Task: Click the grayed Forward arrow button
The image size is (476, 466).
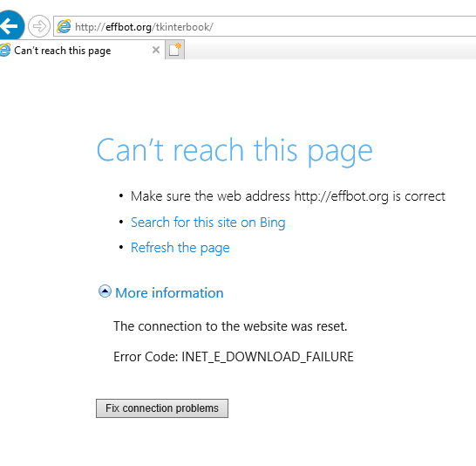Action: point(39,26)
